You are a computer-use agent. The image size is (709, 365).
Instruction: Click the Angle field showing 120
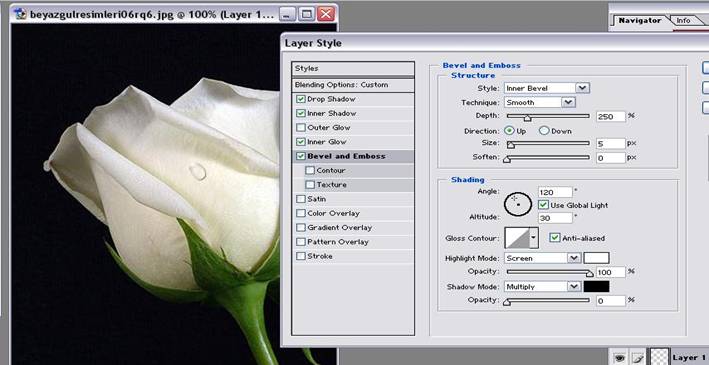(x=555, y=192)
